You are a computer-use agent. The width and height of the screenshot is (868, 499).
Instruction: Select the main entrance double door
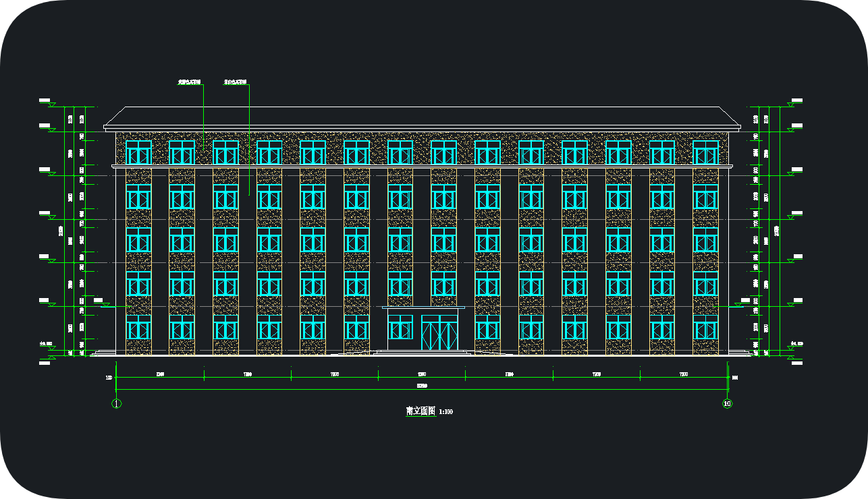[x=439, y=332]
